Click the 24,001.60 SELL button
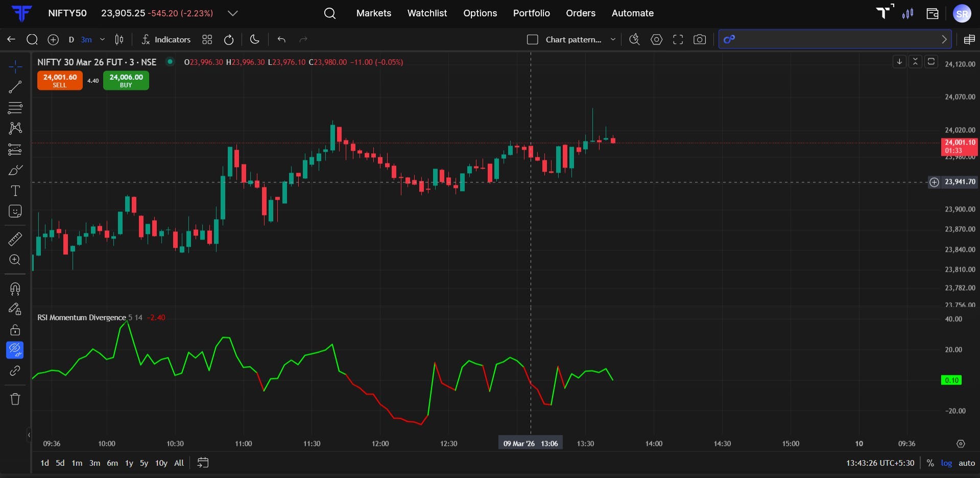The width and height of the screenshot is (980, 478). click(60, 80)
